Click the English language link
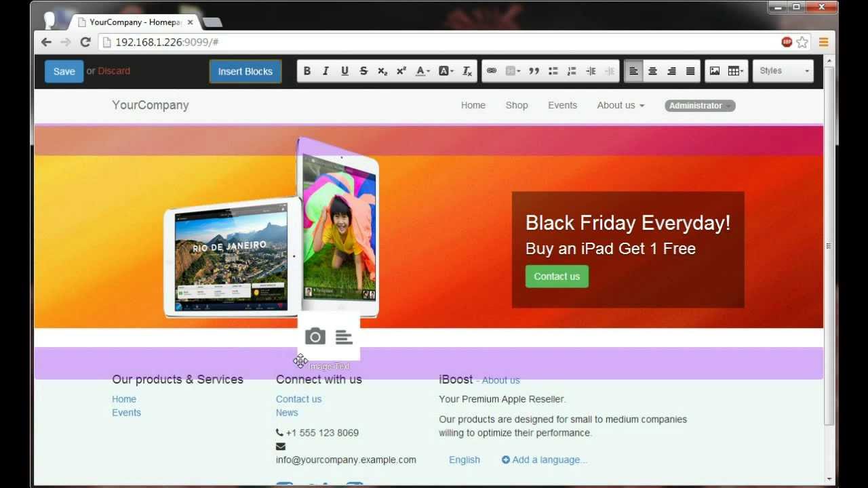 point(465,460)
